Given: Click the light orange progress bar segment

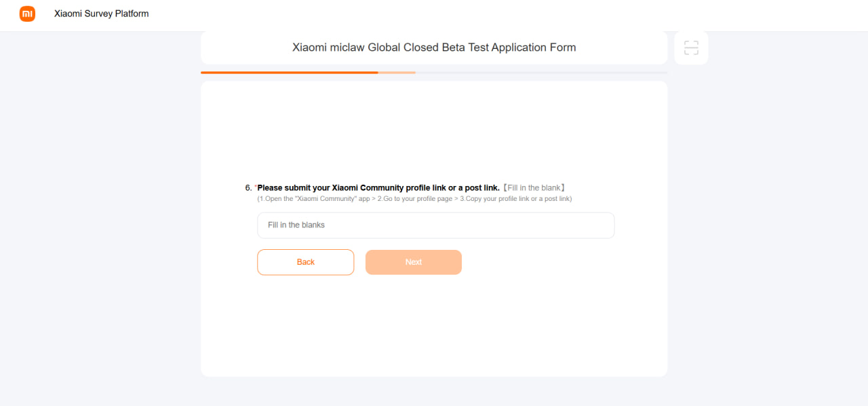Looking at the screenshot, I should click(397, 72).
